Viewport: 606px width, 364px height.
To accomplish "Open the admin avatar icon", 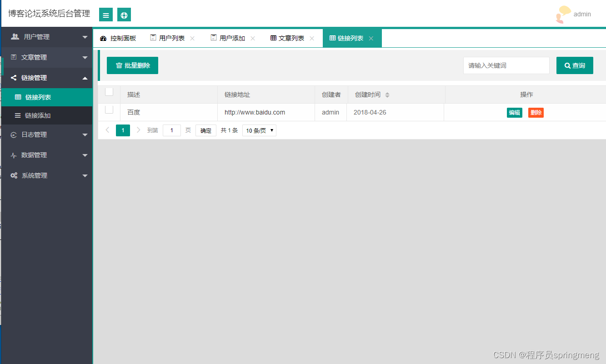I will point(563,14).
